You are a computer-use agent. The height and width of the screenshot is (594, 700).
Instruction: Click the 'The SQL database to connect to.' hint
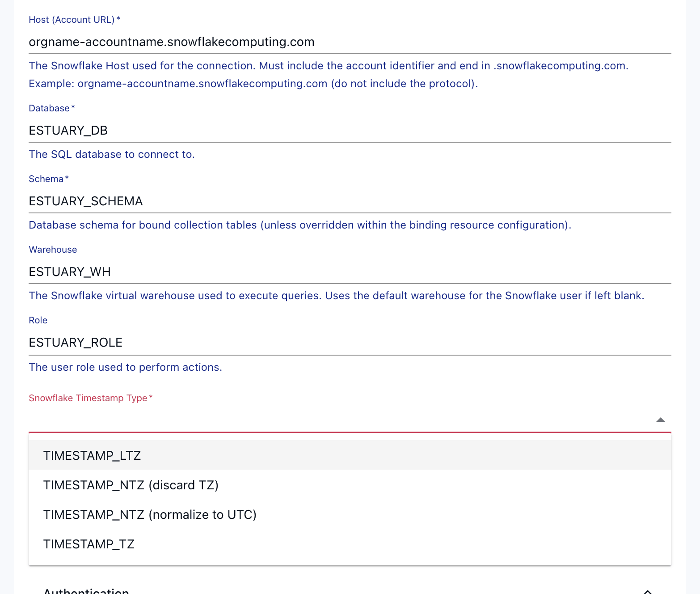pos(112,154)
